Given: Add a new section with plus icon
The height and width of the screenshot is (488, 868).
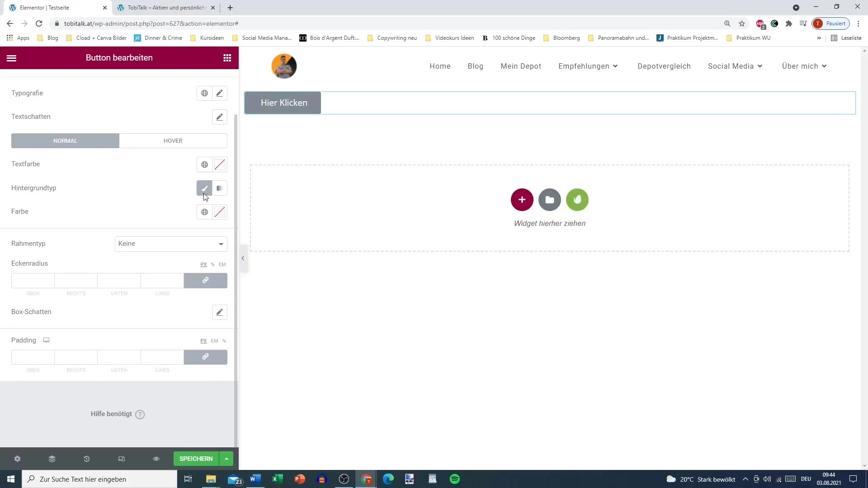Looking at the screenshot, I should [x=522, y=200].
